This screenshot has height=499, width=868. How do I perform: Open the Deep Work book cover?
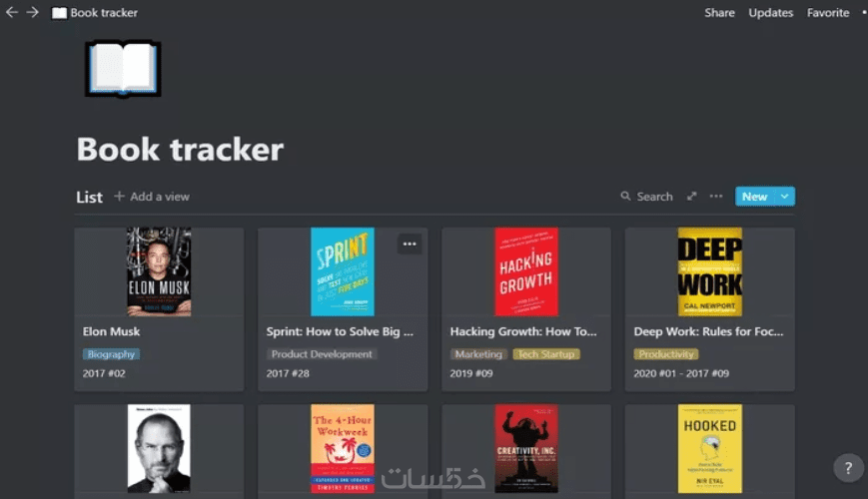pos(709,271)
